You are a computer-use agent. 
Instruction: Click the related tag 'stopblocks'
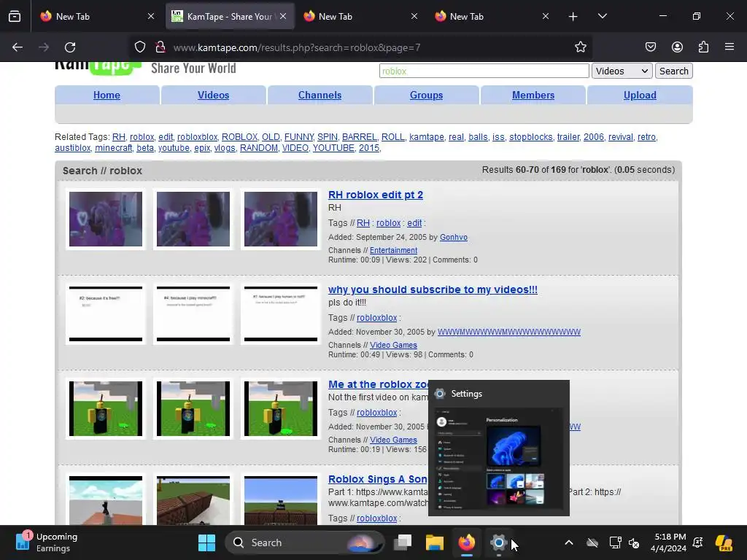click(531, 137)
